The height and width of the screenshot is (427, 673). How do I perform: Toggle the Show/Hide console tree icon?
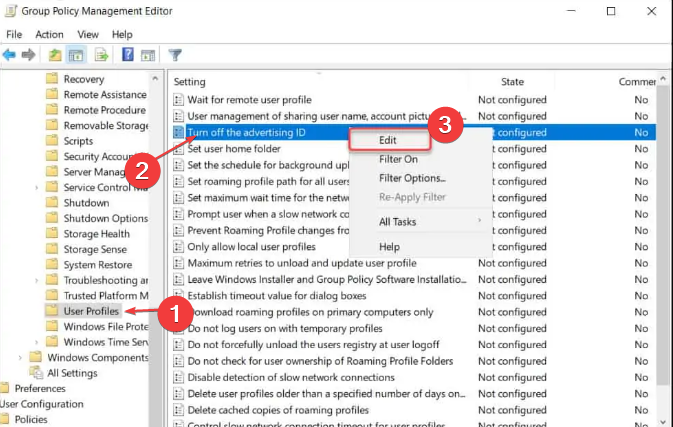coord(76,55)
